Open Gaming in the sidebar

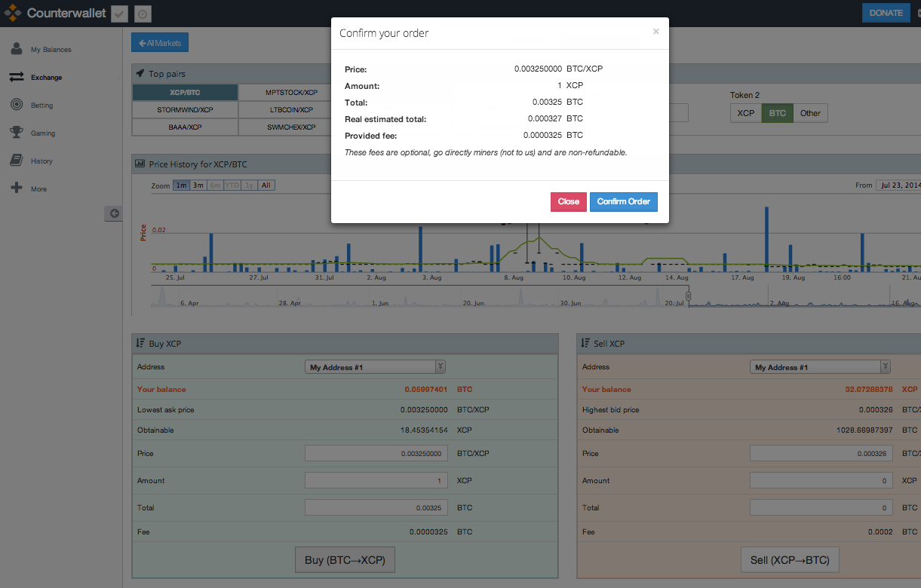[x=43, y=133]
